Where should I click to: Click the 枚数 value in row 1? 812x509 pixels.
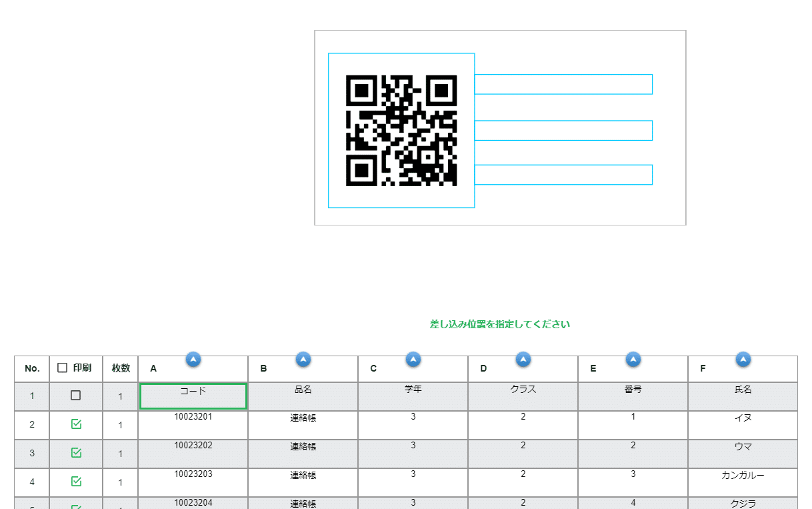[121, 396]
